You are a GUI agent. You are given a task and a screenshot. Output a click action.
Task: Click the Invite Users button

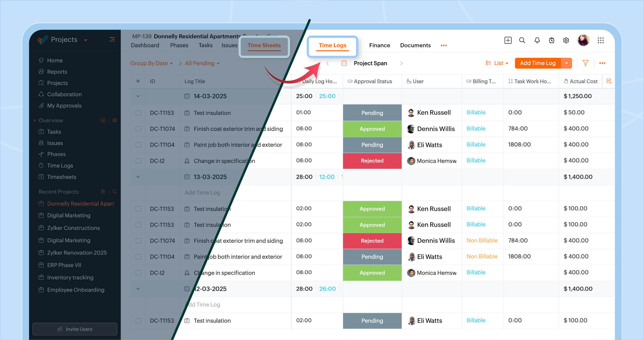tap(75, 329)
